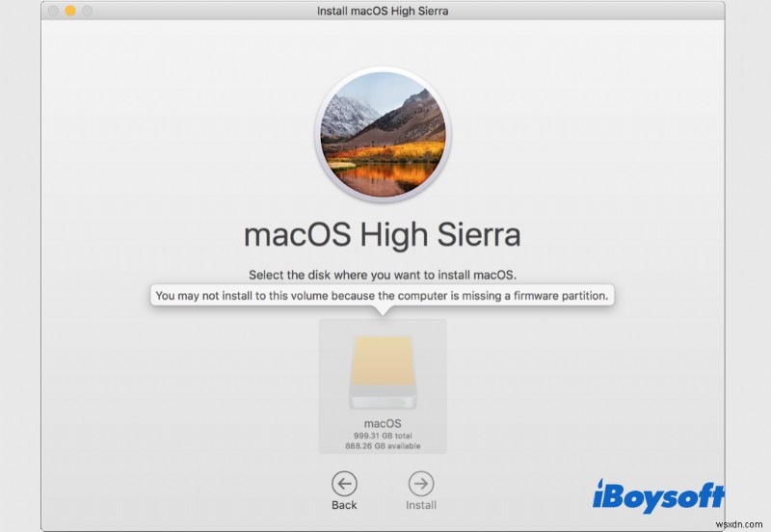Click '888.26 GB available' text
This screenshot has height=532, width=771.
click(x=383, y=446)
